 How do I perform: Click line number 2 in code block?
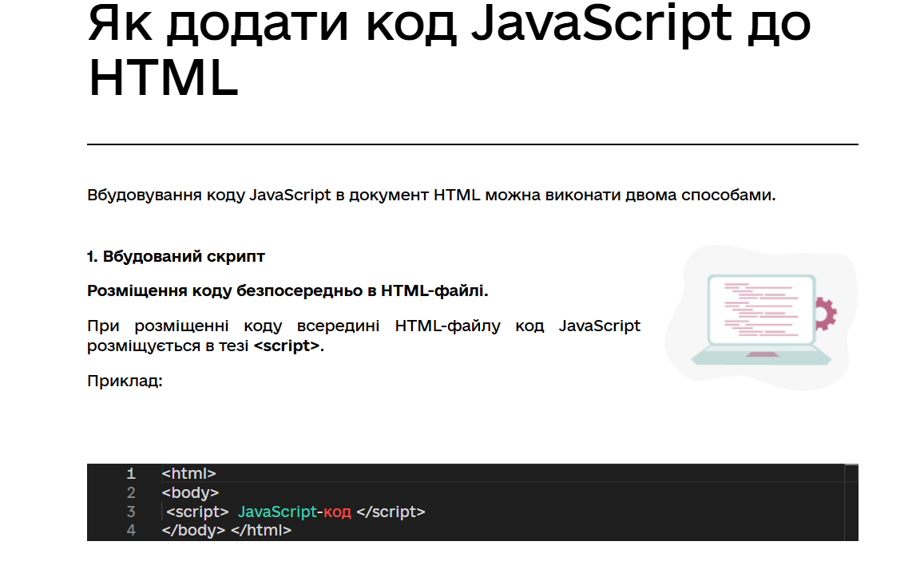tap(131, 492)
